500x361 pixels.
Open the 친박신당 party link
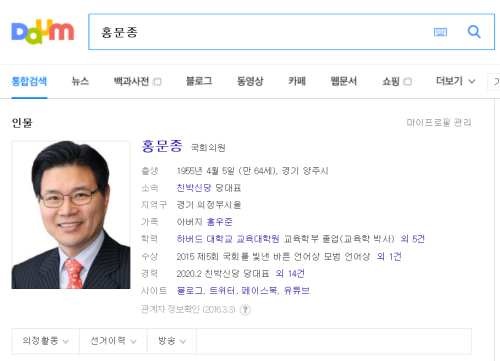194,188
